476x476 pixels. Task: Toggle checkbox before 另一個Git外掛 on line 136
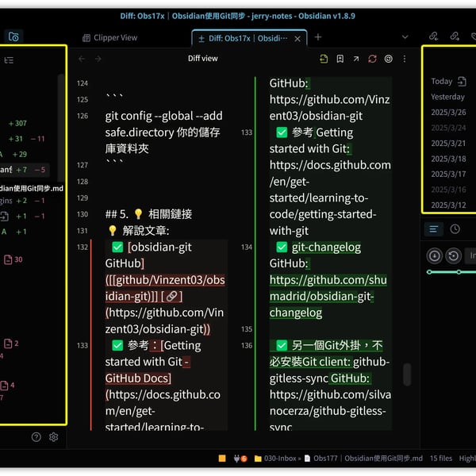[282, 345]
